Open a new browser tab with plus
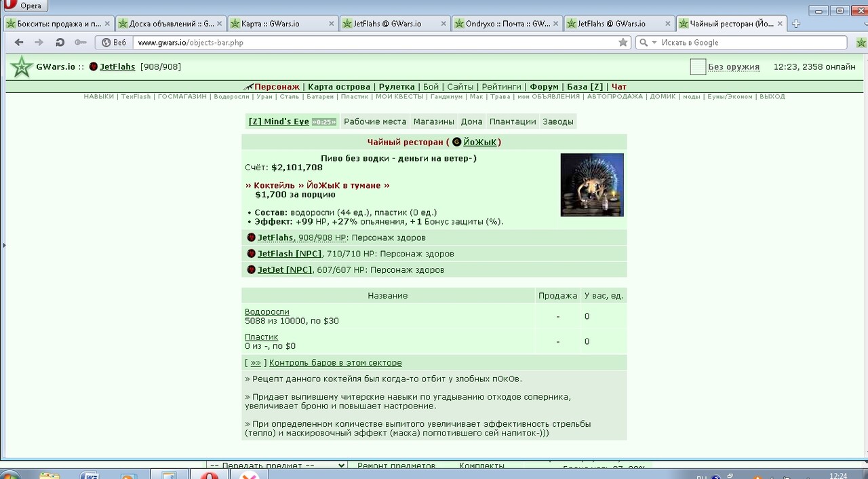This screenshot has width=868, height=479. 796,24
